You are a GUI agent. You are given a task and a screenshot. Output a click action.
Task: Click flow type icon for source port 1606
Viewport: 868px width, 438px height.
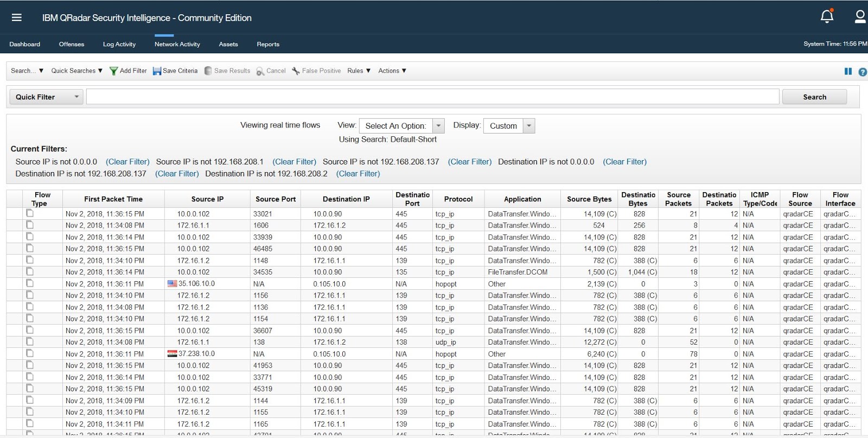pos(30,225)
